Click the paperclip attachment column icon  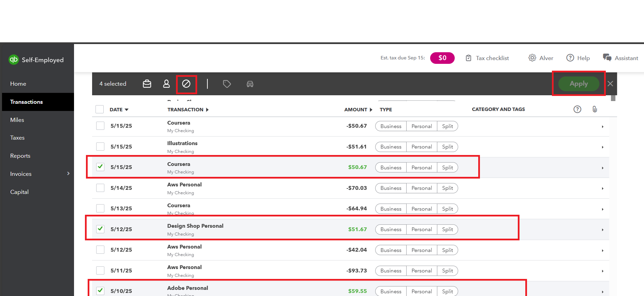(x=595, y=109)
